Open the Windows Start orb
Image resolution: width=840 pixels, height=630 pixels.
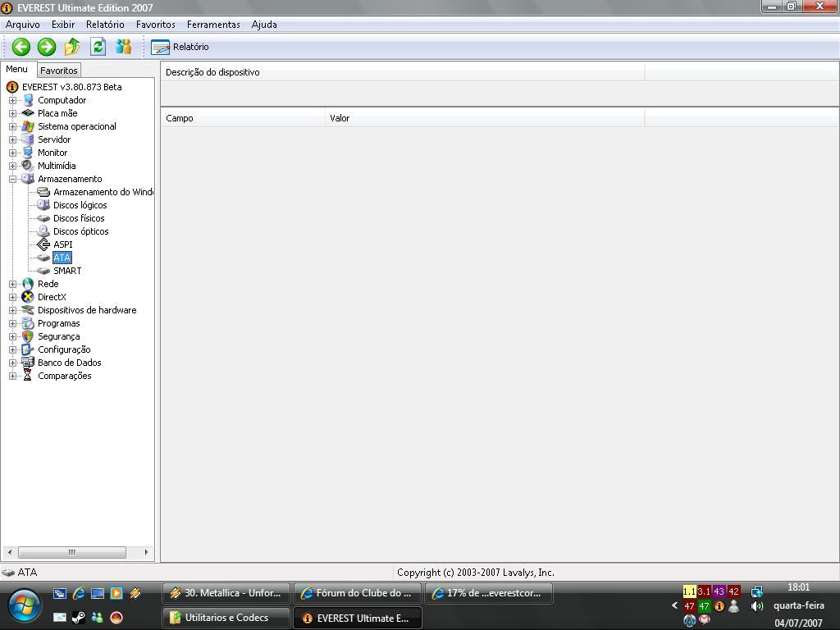tap(24, 605)
